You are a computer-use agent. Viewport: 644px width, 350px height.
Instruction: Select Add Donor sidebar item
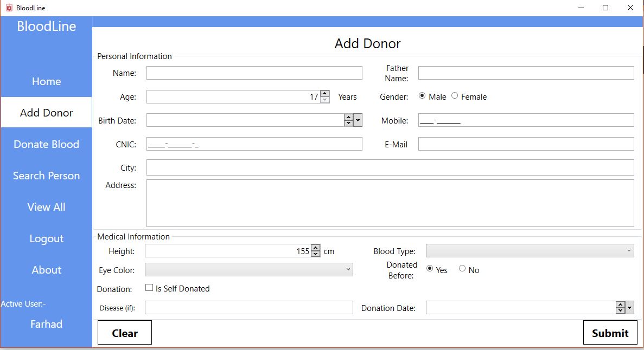tap(47, 113)
